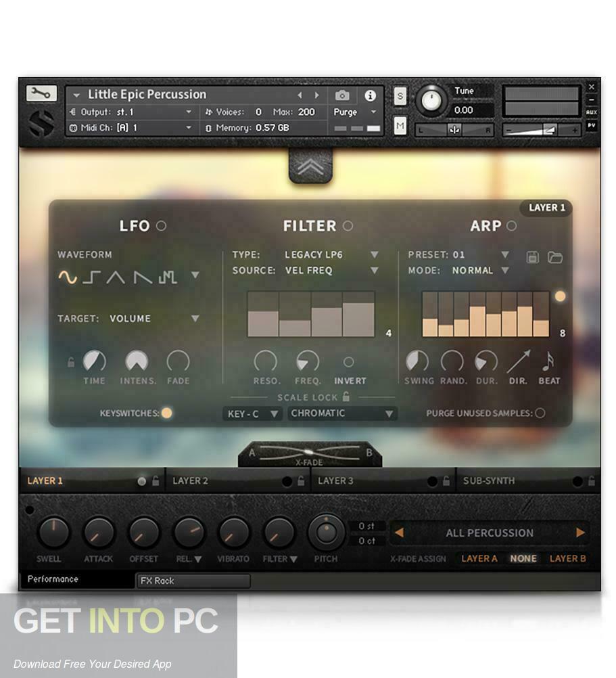Click the Scale Lock padlock icon

point(346,396)
